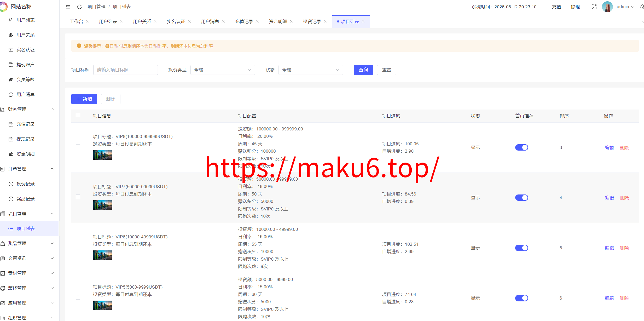Open 用户消息 in the sidebar
This screenshot has width=644, height=321.
25,94
